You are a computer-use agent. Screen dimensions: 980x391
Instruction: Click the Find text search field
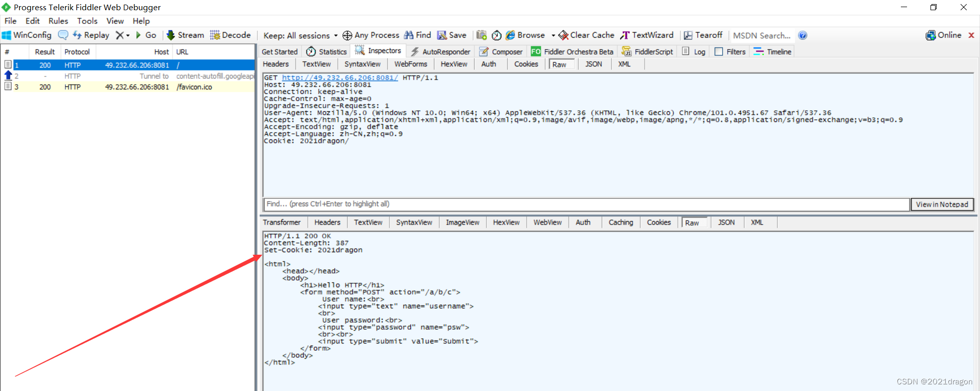(x=586, y=204)
